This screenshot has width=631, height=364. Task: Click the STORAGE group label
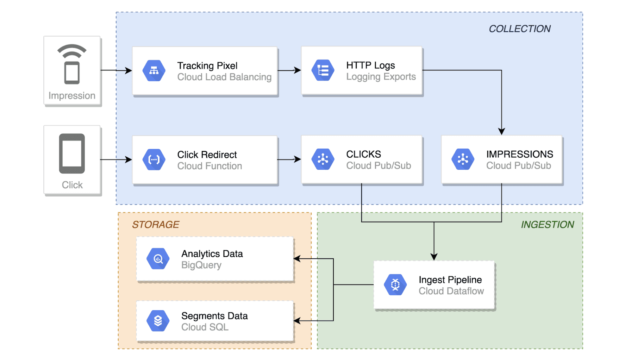(156, 225)
